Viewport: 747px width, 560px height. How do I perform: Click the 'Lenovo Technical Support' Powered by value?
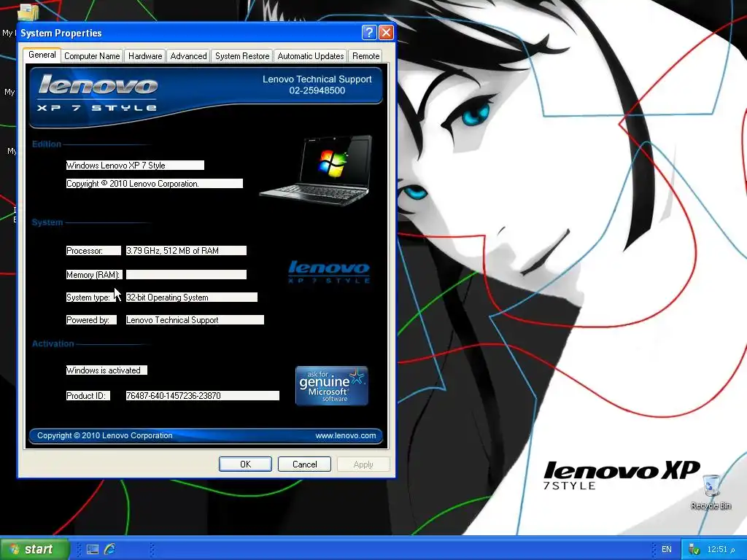coord(195,320)
